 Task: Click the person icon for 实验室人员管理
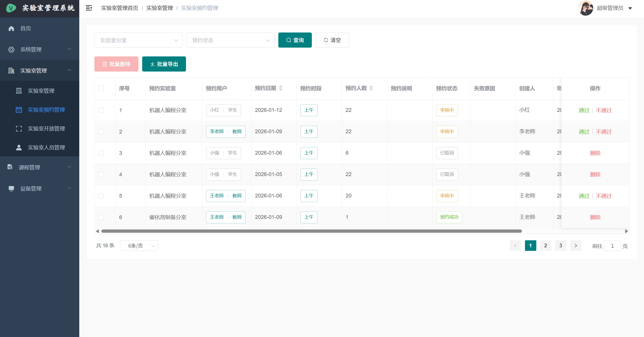(x=19, y=148)
